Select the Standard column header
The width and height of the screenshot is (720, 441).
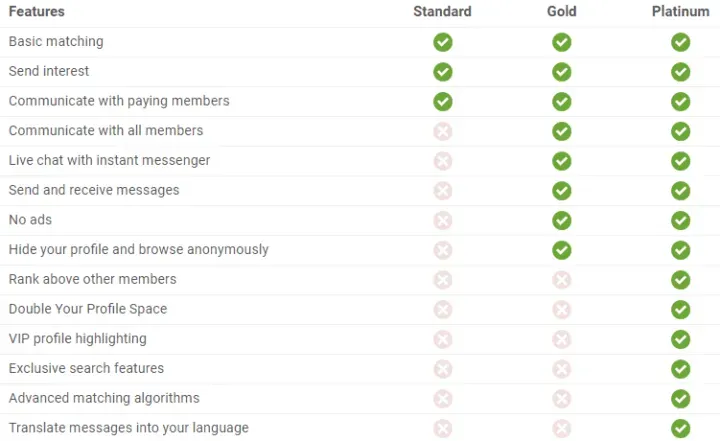coord(442,12)
